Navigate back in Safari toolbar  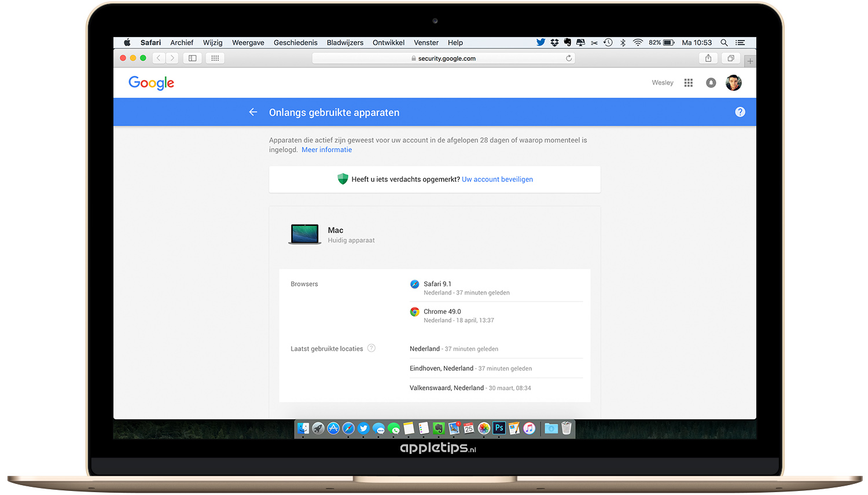(159, 58)
